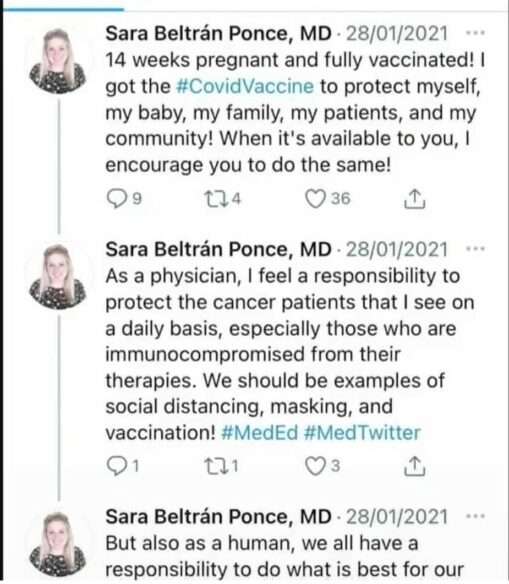Open more options on second tweet
509x584 pixels.
pyautogui.click(x=475, y=249)
